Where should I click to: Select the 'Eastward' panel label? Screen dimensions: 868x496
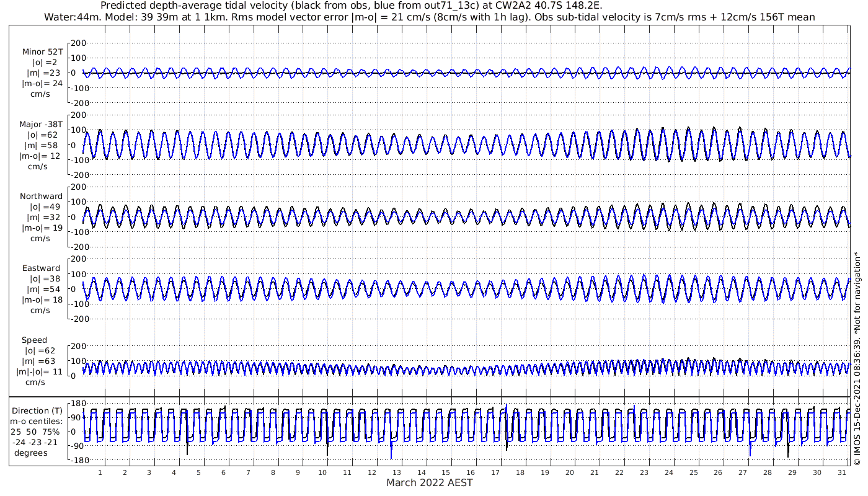coord(41,269)
